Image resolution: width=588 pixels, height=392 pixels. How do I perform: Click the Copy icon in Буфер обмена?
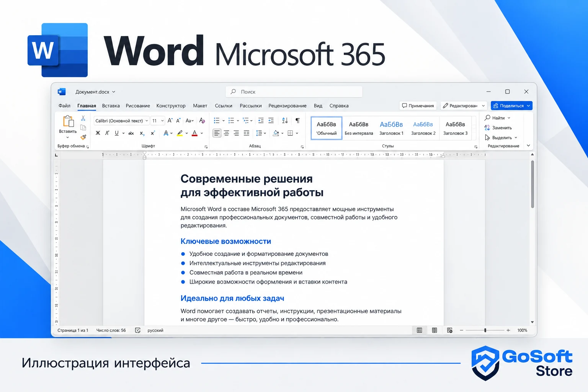point(83,127)
